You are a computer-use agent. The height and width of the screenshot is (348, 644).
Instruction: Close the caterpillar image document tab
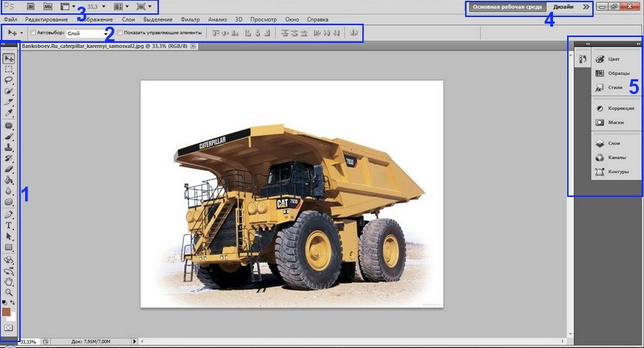coord(194,46)
